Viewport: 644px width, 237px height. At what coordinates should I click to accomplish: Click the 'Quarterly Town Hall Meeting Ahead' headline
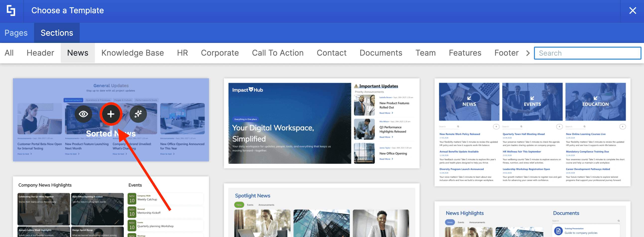pos(523,134)
